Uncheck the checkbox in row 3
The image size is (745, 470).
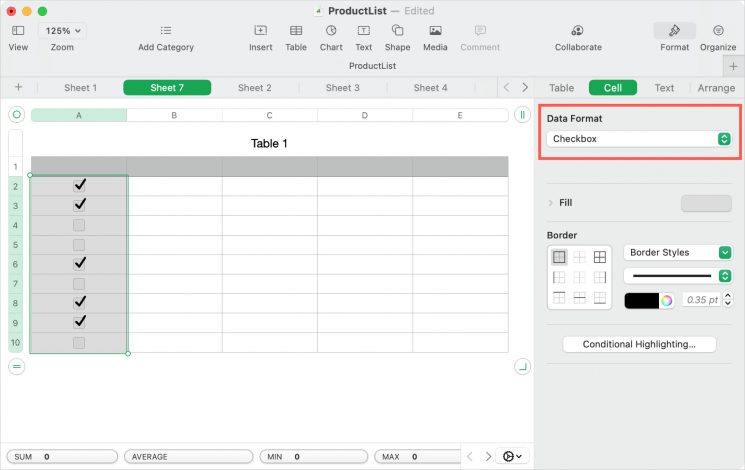pos(79,204)
